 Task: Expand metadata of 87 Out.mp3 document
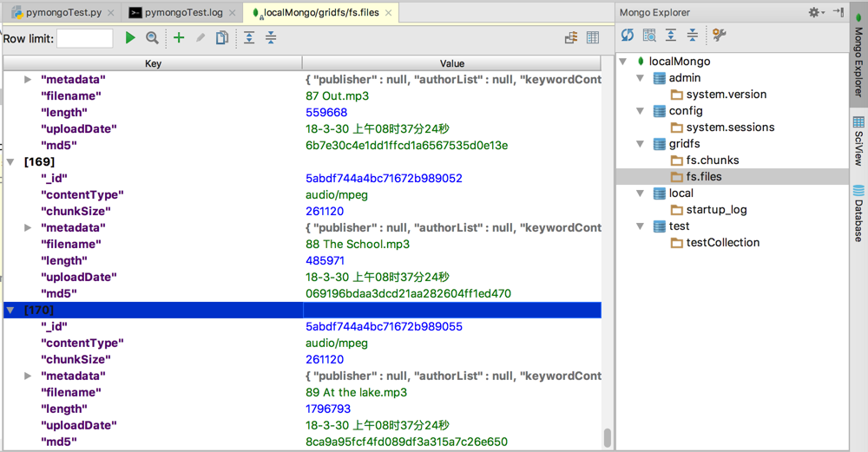point(28,80)
